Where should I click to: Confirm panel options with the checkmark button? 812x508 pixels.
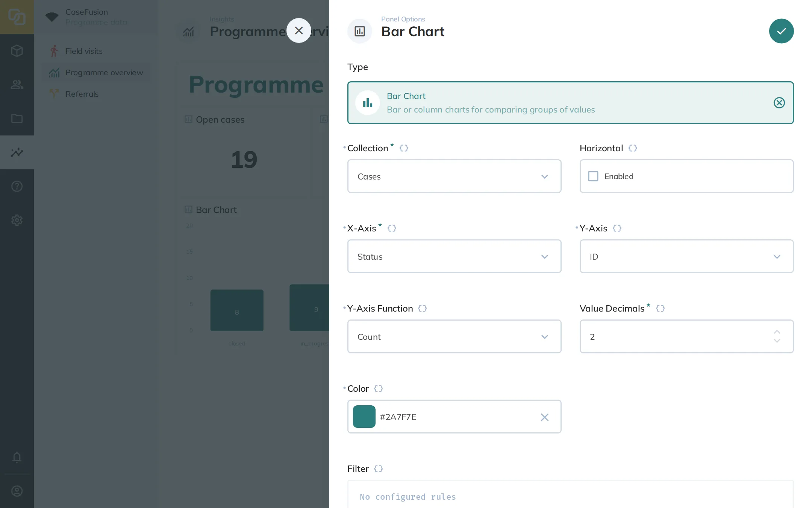[x=781, y=31]
